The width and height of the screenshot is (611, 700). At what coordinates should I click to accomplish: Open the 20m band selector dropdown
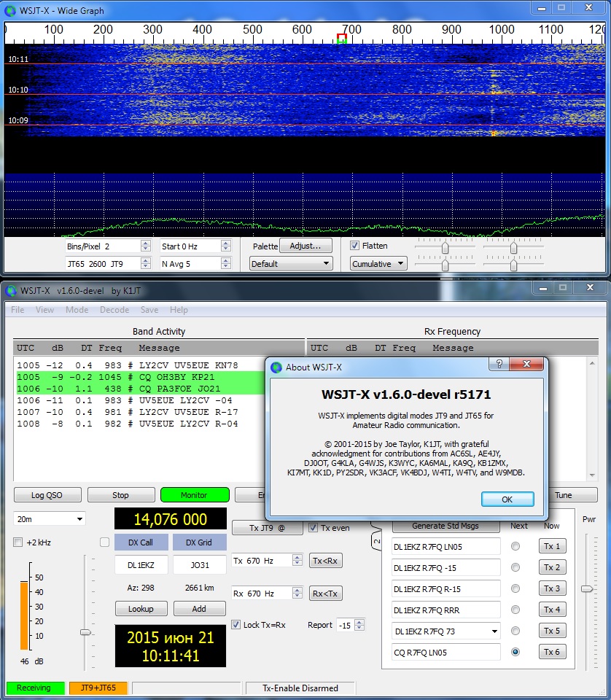(x=49, y=518)
